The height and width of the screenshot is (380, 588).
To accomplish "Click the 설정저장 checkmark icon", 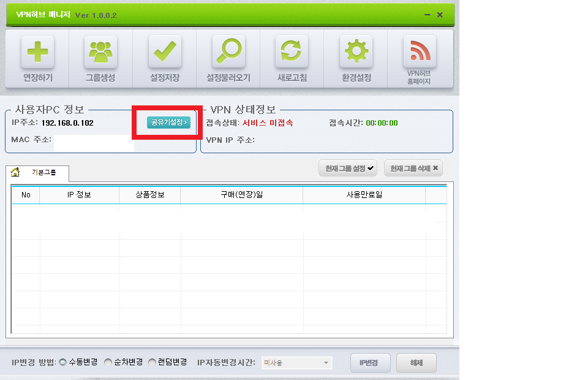I will [165, 51].
